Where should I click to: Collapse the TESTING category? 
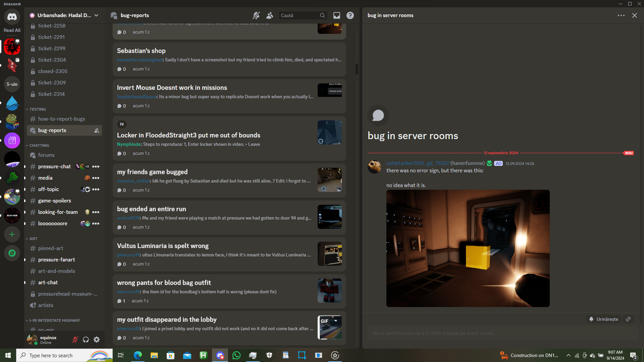[x=38, y=109]
